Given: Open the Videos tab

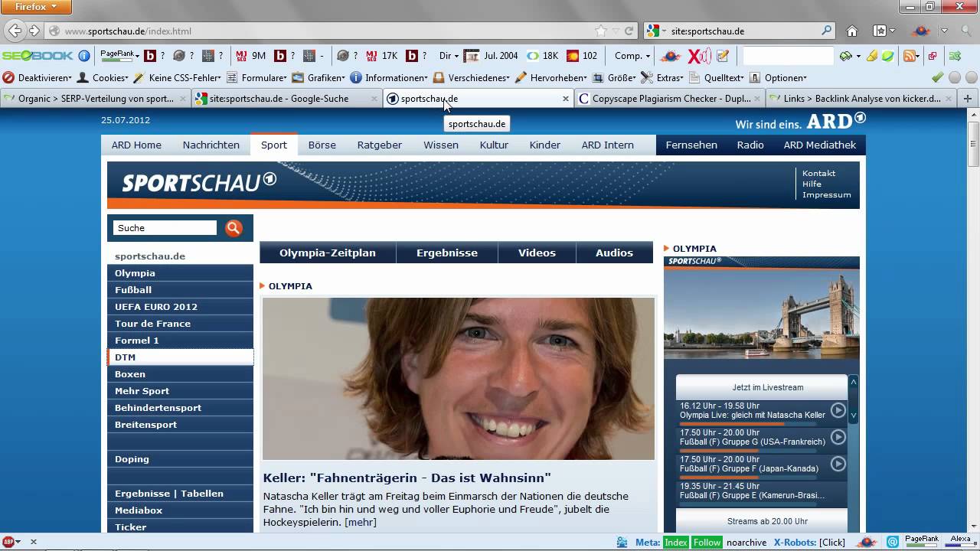Looking at the screenshot, I should point(537,253).
